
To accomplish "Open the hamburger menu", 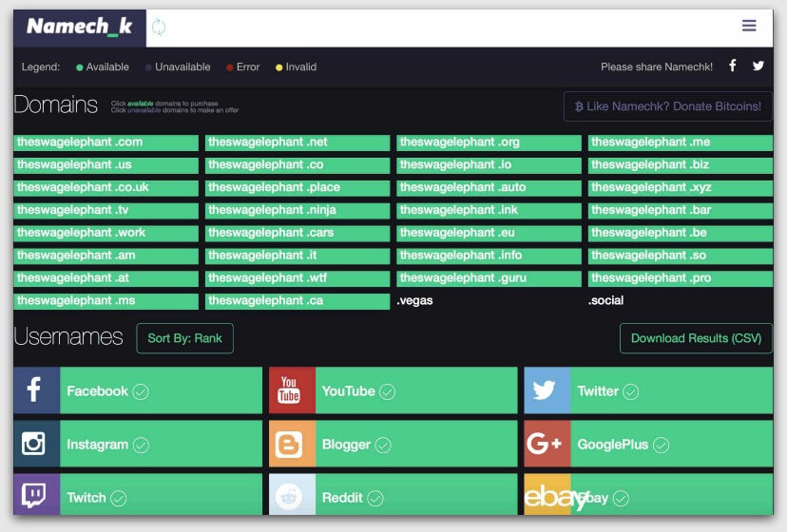I will (x=749, y=27).
